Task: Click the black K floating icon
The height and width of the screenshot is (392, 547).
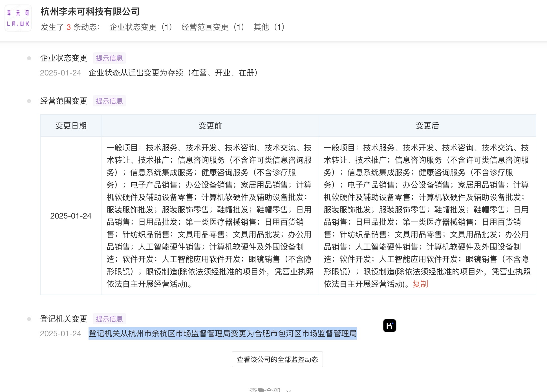Action: pos(390,326)
